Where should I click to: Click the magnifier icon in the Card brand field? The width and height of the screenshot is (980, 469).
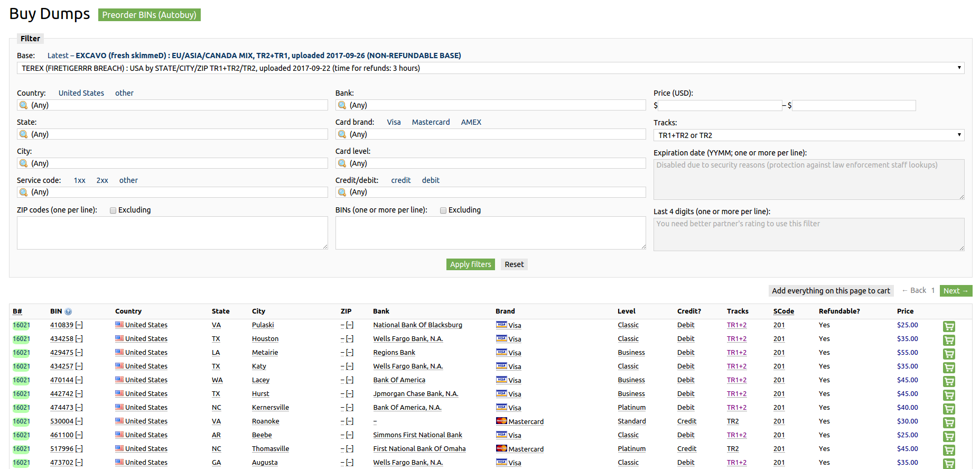pos(342,134)
